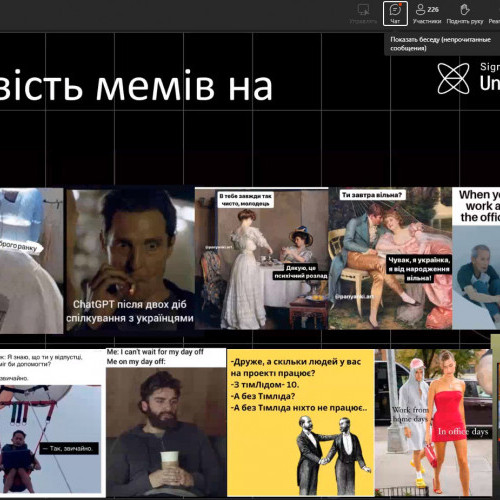Screen dimensions: 500x500
Task: Click the atom-shaped logo on the slide
Action: pos(453,78)
